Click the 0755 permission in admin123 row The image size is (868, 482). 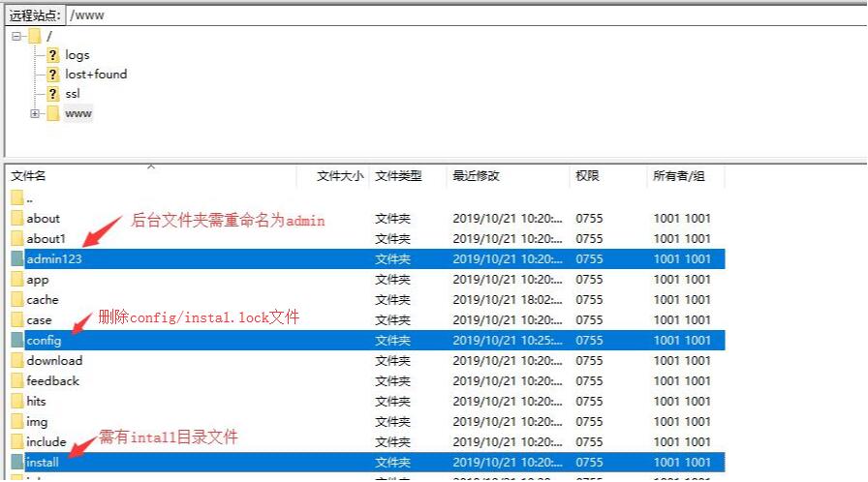[x=589, y=259]
